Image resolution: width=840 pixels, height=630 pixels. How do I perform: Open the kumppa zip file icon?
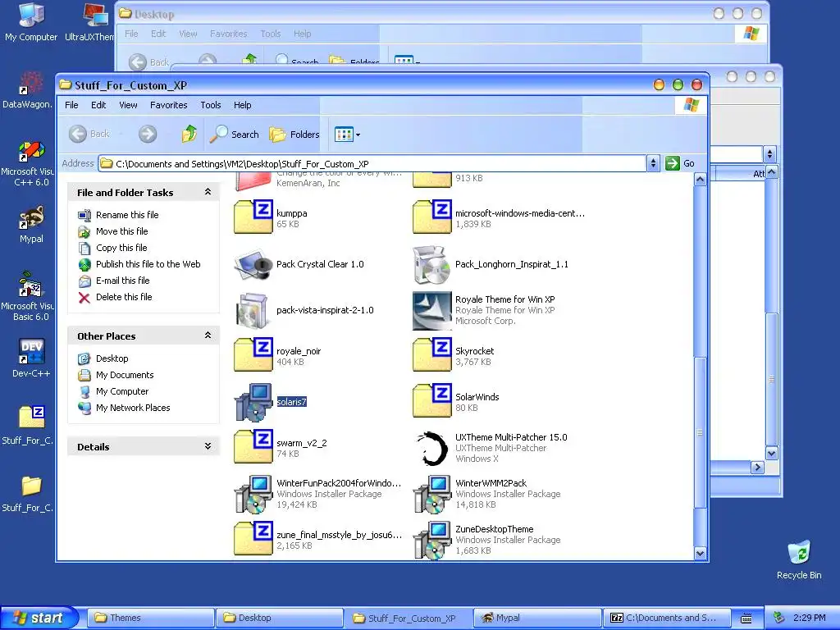[253, 217]
